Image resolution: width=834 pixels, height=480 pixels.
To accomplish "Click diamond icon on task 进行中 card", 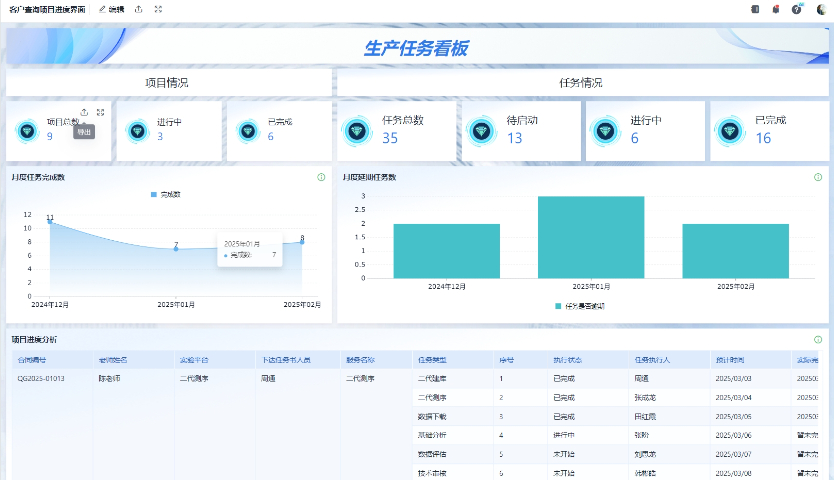I will [605, 131].
